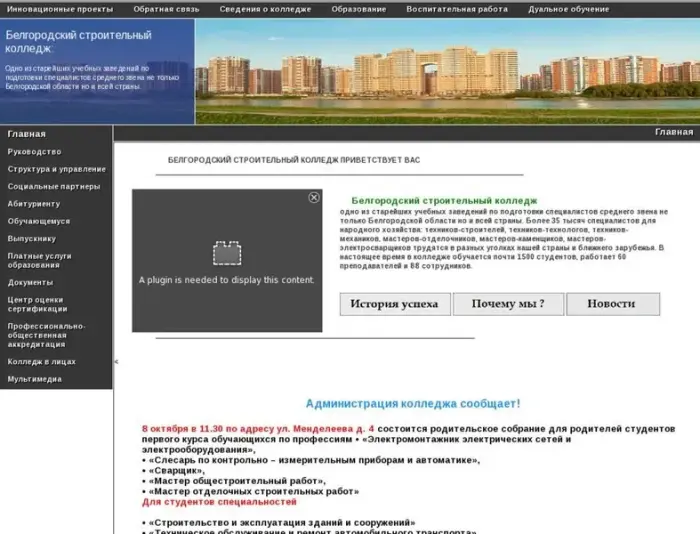Click the Новости button
The width and height of the screenshot is (700, 534).
[x=612, y=304]
